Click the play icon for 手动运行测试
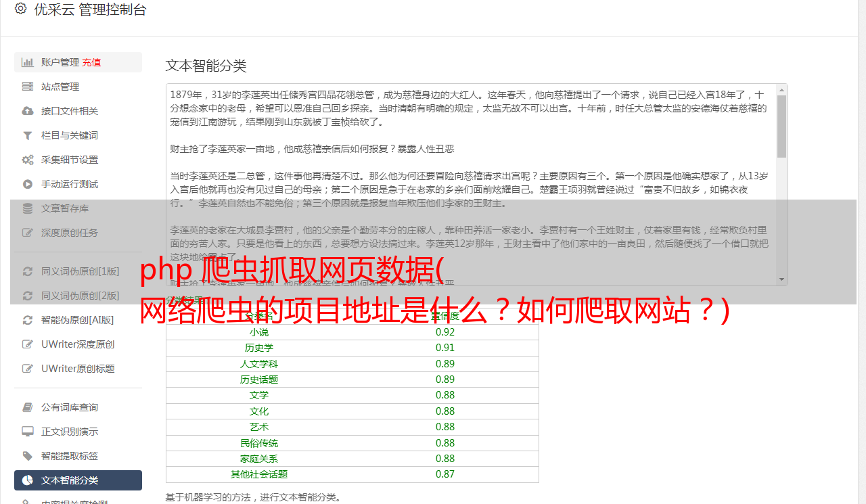The width and height of the screenshot is (866, 504). (x=28, y=184)
